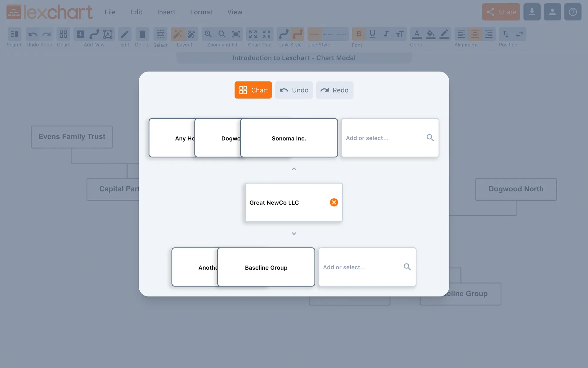
Task: Toggle italic formatting in font toolbar
Action: 386,34
